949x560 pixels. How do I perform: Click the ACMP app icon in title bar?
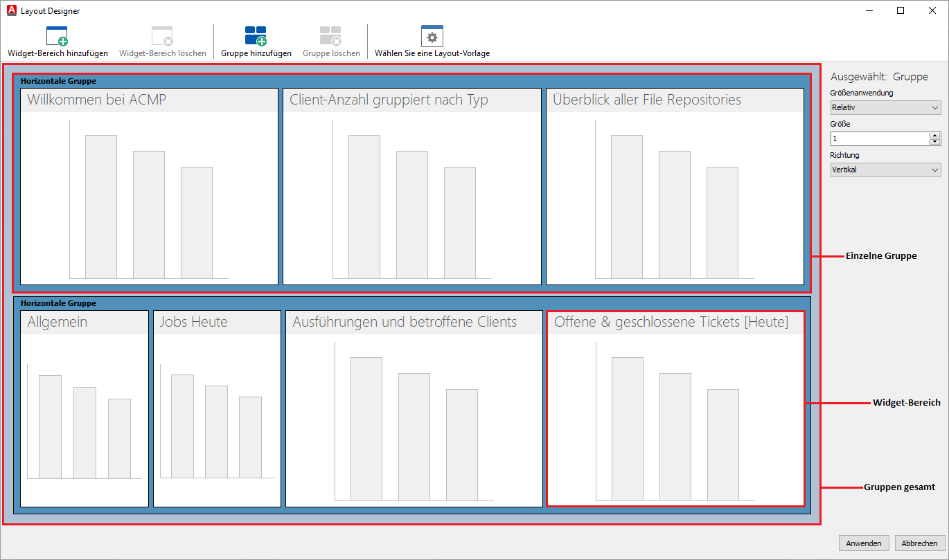(x=11, y=10)
